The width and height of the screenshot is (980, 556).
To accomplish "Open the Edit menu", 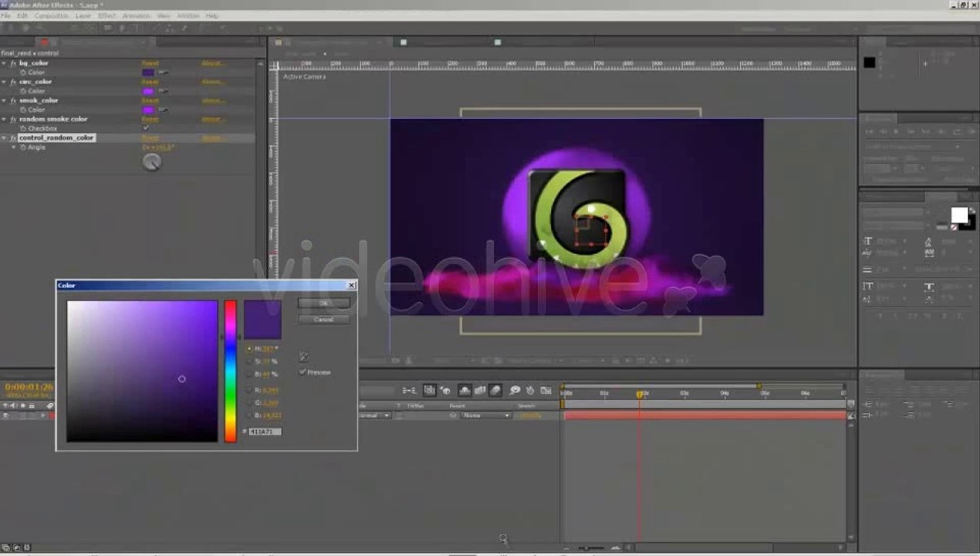I will pyautogui.click(x=22, y=15).
